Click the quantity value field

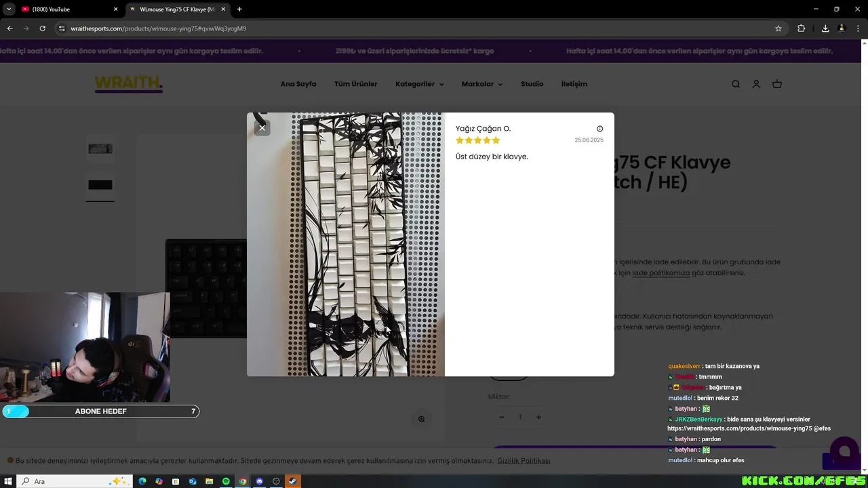click(x=520, y=417)
